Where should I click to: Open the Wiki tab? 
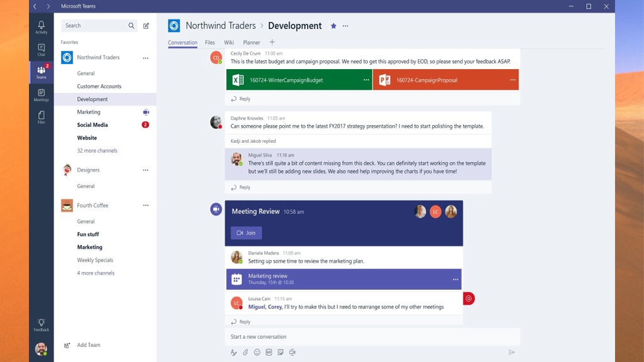coord(229,42)
